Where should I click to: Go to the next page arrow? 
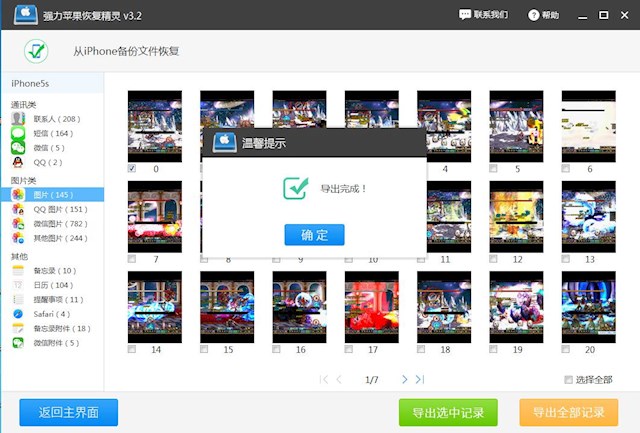pos(404,380)
